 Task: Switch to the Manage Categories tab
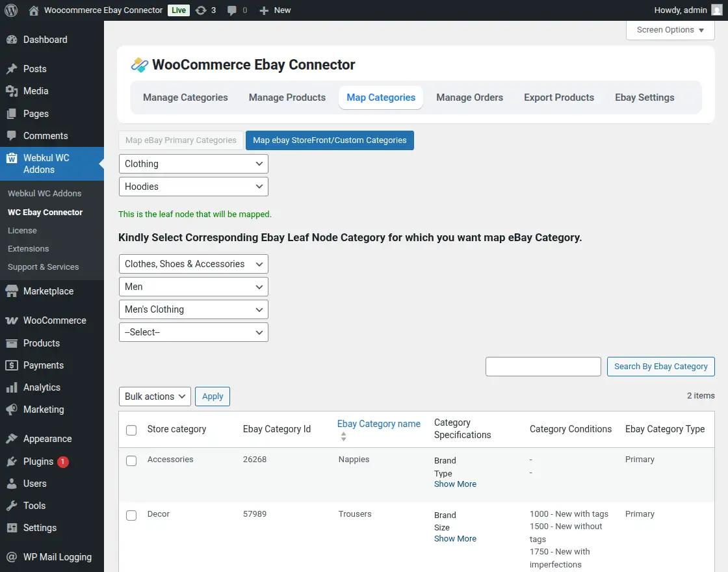click(185, 97)
